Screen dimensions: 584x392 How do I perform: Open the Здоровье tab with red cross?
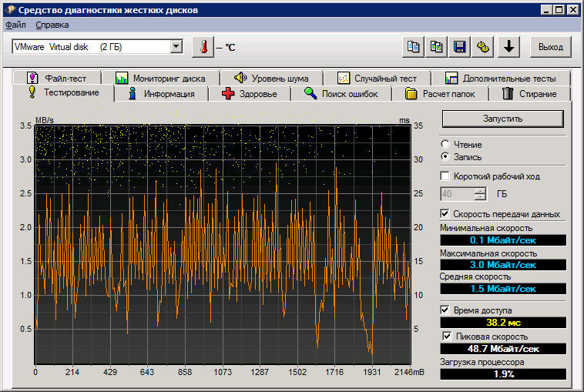[x=248, y=94]
